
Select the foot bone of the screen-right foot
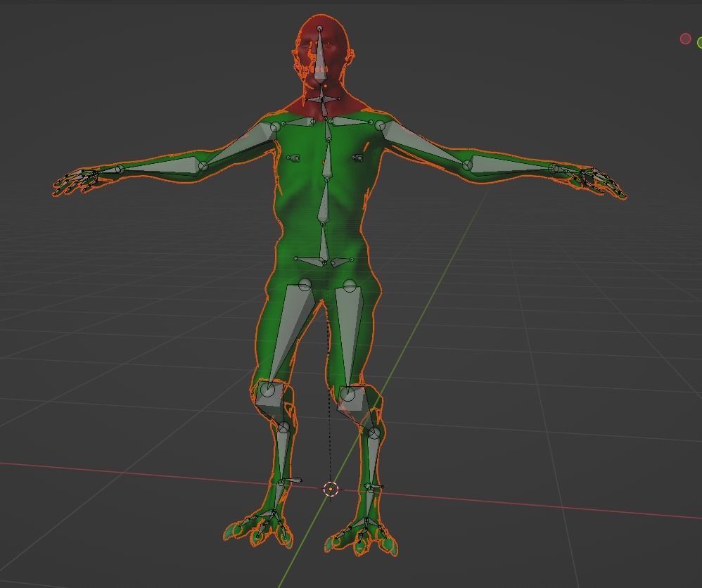[368, 504]
